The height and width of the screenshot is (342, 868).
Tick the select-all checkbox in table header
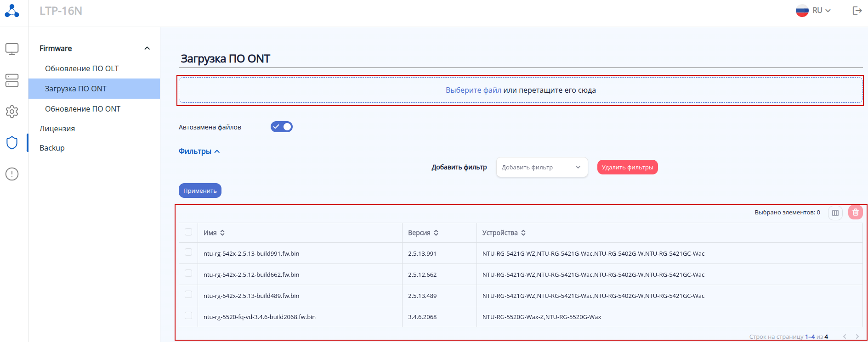(188, 232)
